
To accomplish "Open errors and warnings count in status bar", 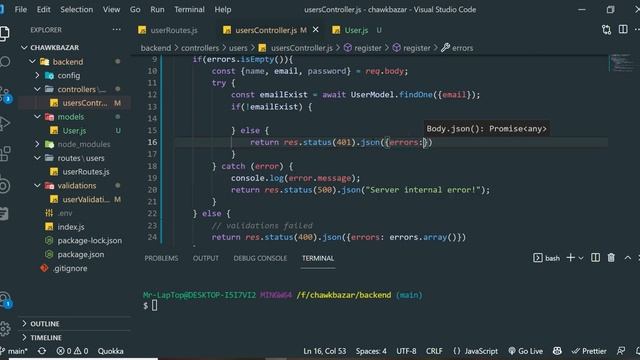I will pos(72,351).
